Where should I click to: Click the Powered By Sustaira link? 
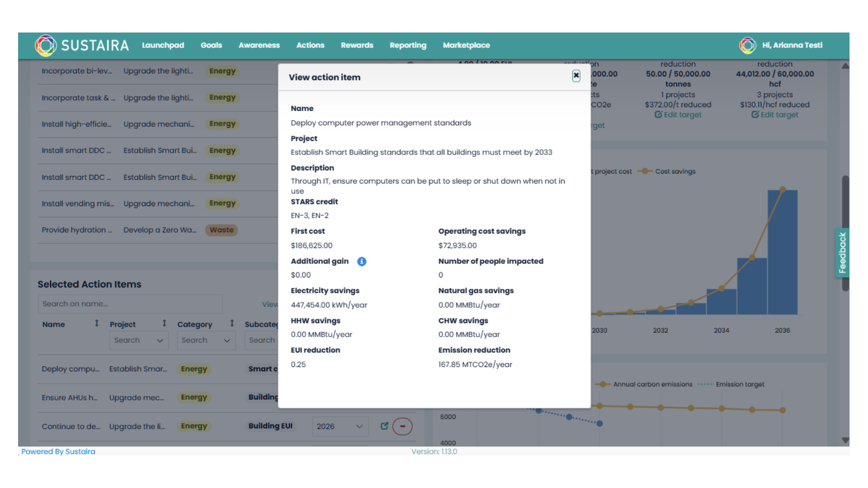(x=58, y=451)
